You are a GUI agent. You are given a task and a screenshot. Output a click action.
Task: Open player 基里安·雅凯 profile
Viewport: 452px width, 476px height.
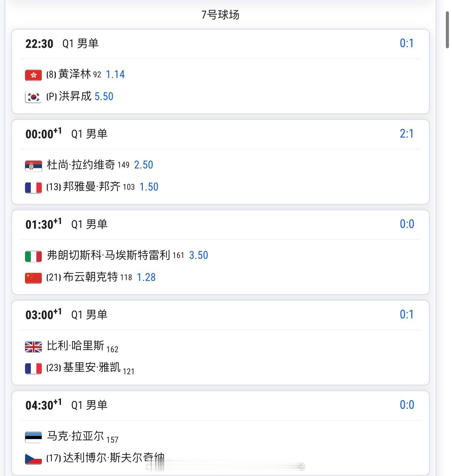tap(92, 367)
